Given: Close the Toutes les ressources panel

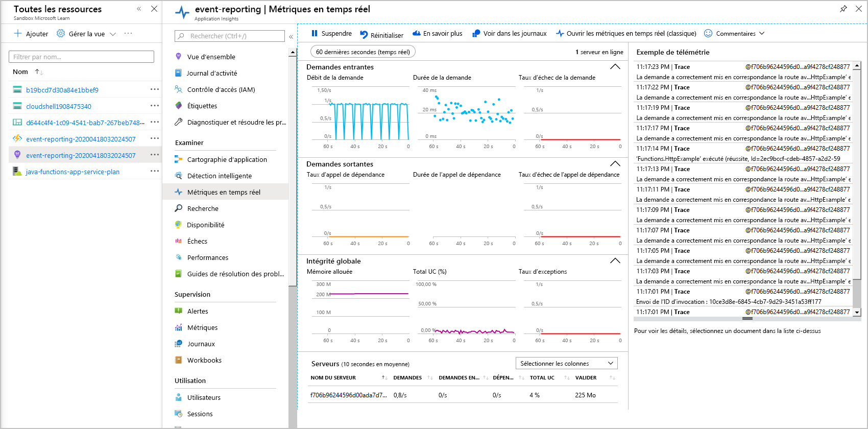Looking at the screenshot, I should click(x=154, y=9).
